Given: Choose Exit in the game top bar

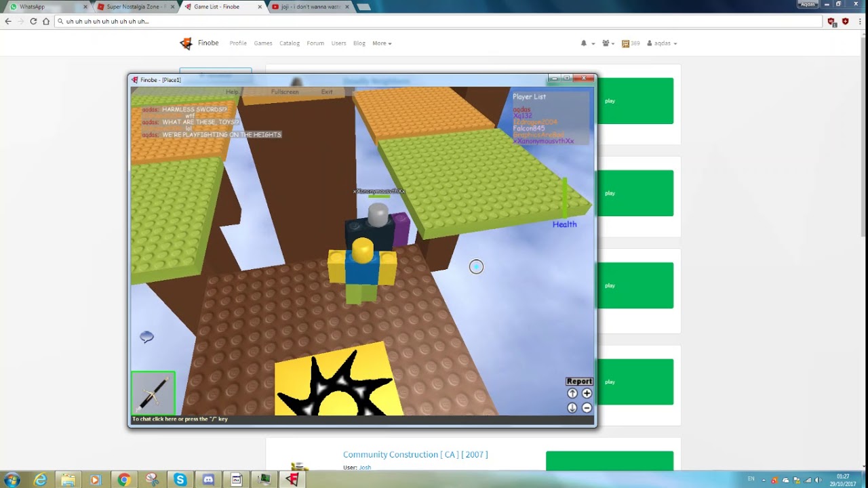Looking at the screenshot, I should (x=327, y=92).
